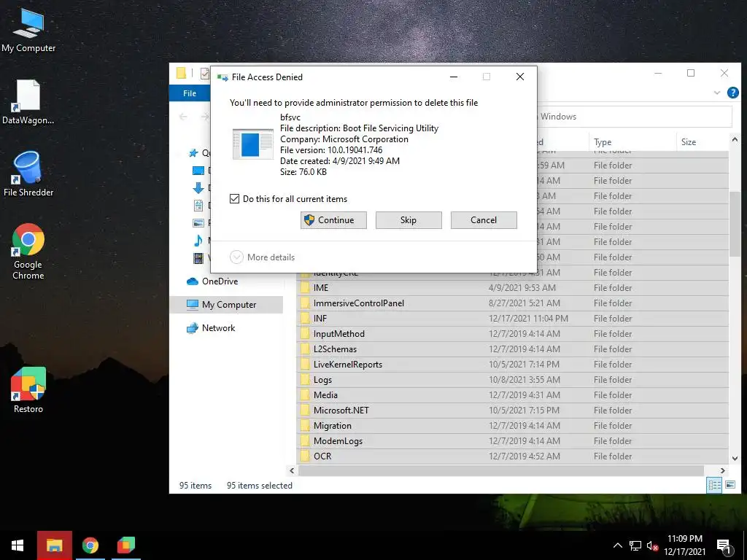The image size is (747, 560).
Task: Select the IME folder
Action: click(513, 287)
